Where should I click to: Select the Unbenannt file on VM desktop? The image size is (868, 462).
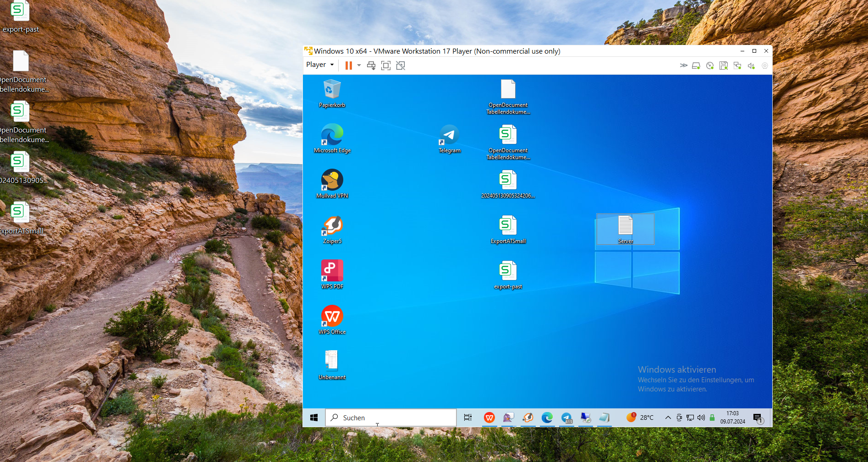click(332, 365)
